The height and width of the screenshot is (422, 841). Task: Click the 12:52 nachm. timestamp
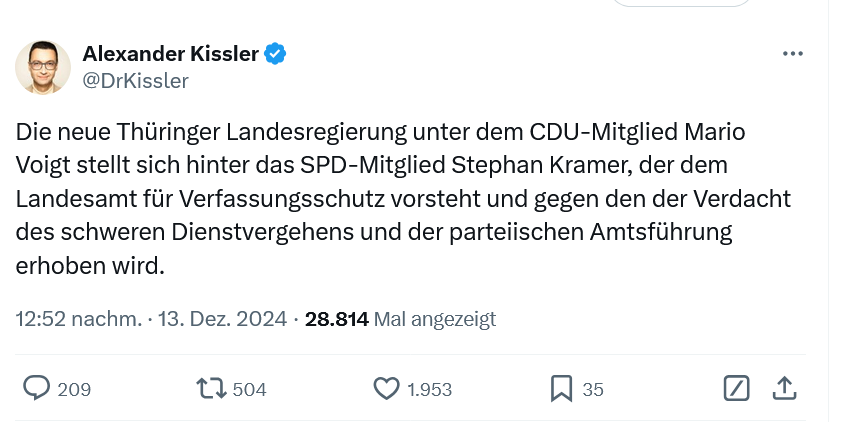coord(78,319)
